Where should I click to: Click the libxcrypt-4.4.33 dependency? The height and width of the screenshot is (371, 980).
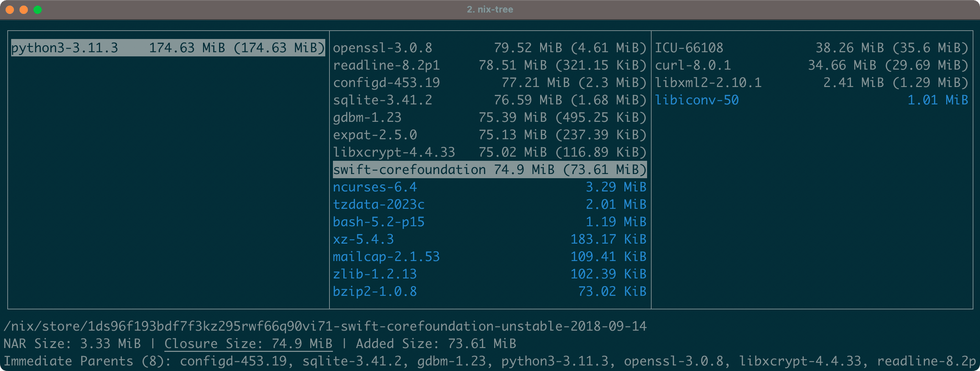pyautogui.click(x=489, y=152)
